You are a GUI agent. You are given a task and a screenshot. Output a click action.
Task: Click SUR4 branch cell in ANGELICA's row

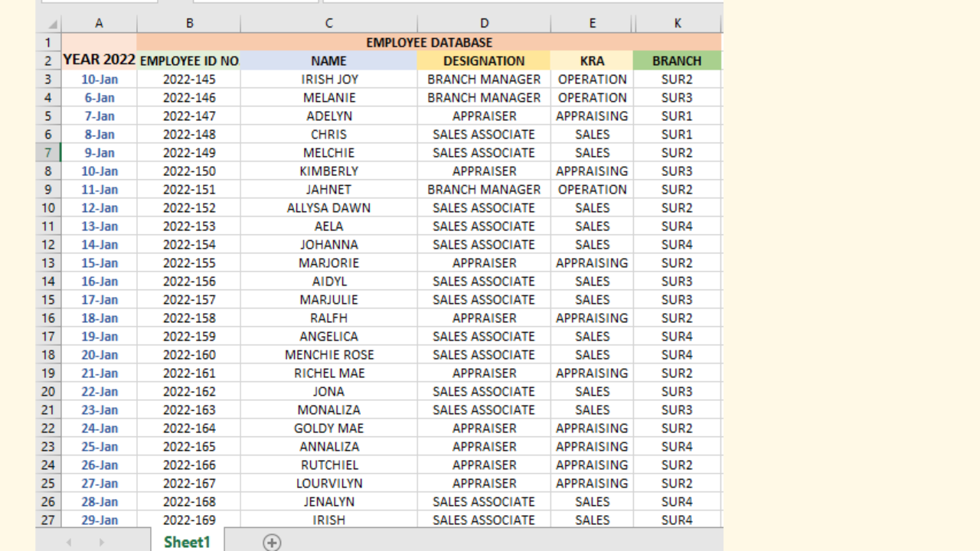click(x=678, y=337)
